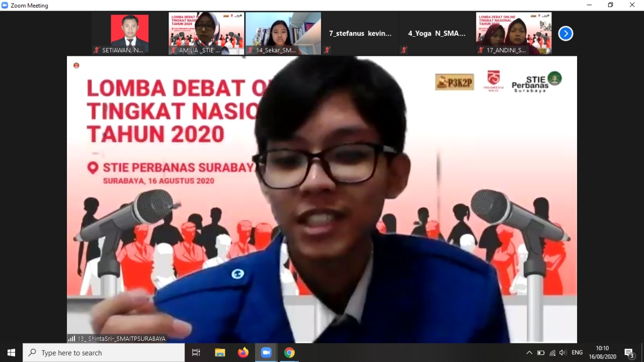This screenshot has height=362, width=644.
Task: Click the red recording indicator dot
Action: pos(76,65)
